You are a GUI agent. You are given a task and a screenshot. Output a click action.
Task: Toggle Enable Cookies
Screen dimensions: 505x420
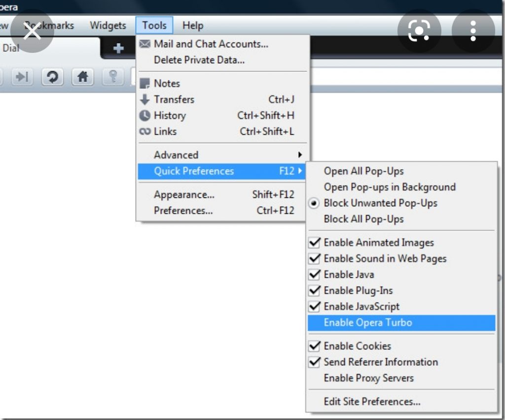coord(401,346)
